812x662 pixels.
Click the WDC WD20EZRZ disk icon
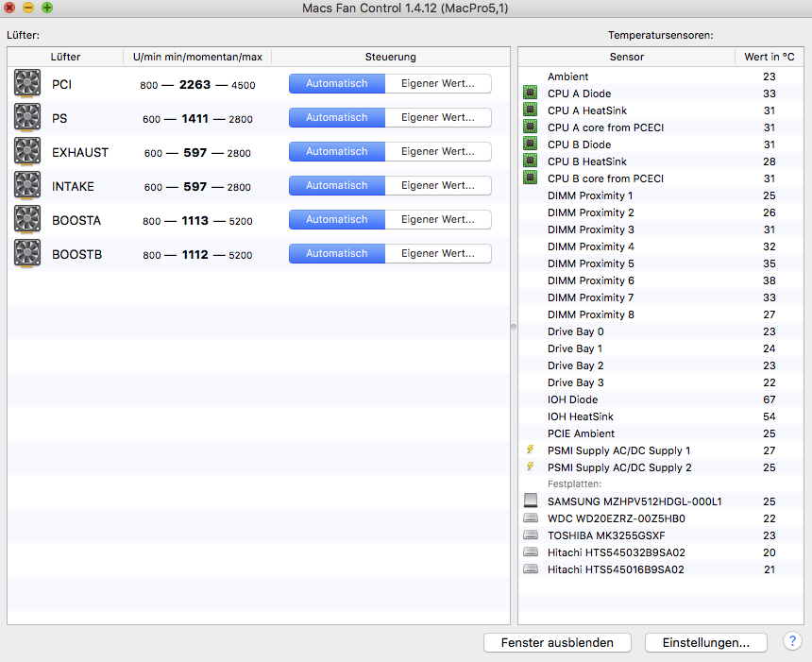(x=531, y=518)
